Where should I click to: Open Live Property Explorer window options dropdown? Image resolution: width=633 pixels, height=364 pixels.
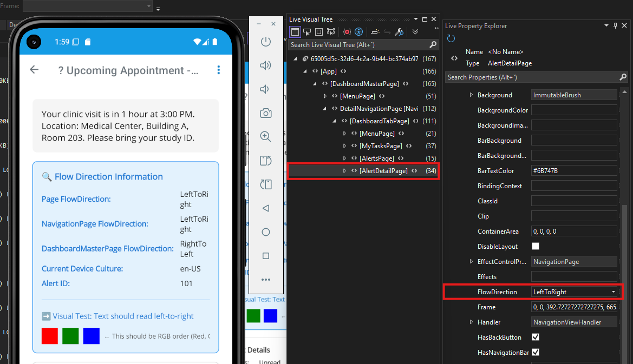(606, 25)
